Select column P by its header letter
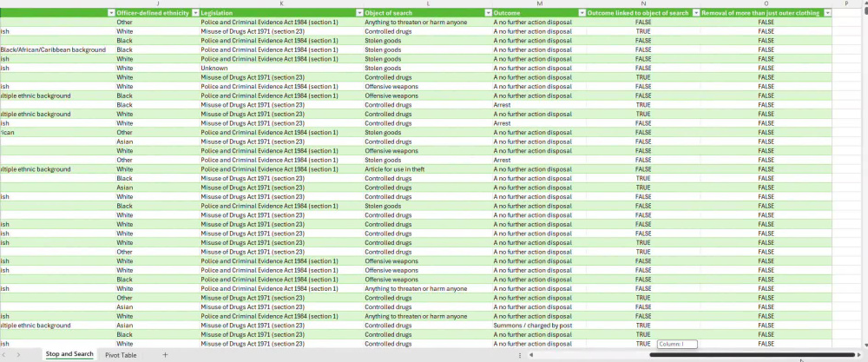This screenshot has height=362, width=868. point(846,3)
